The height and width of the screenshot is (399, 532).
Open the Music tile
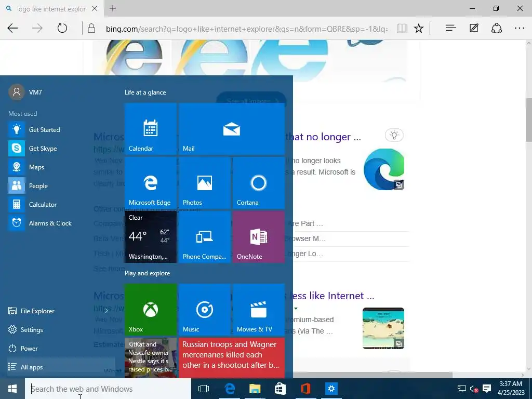coord(205,310)
